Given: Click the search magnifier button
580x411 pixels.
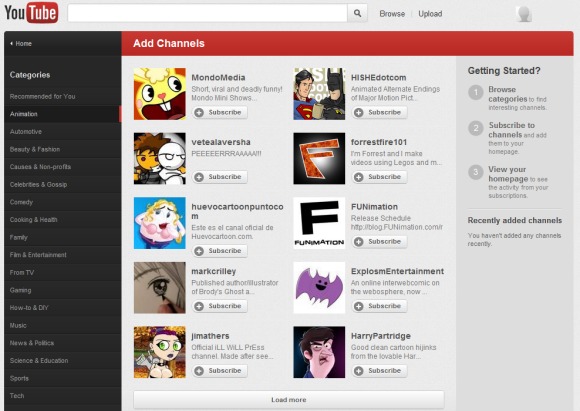Looking at the screenshot, I should tap(357, 13).
